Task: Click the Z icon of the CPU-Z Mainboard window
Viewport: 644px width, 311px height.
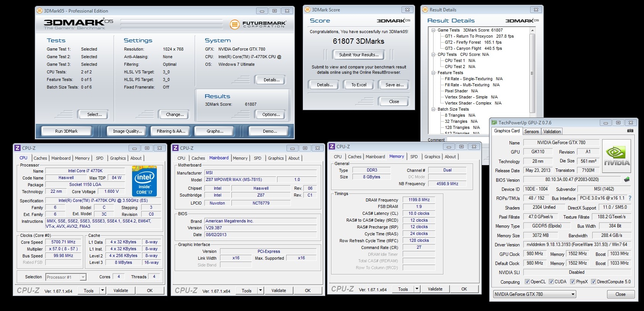Action: [175, 148]
